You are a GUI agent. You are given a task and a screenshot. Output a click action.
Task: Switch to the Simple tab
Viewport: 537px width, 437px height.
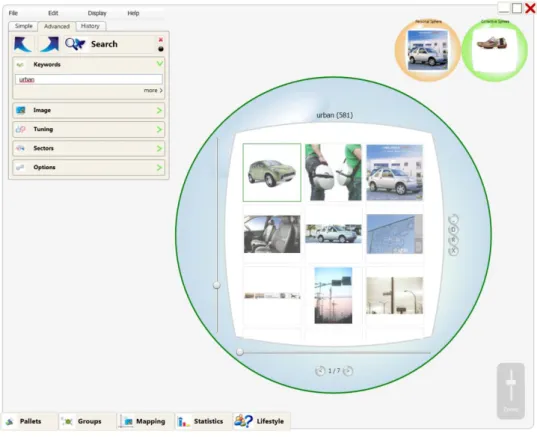[x=23, y=26]
